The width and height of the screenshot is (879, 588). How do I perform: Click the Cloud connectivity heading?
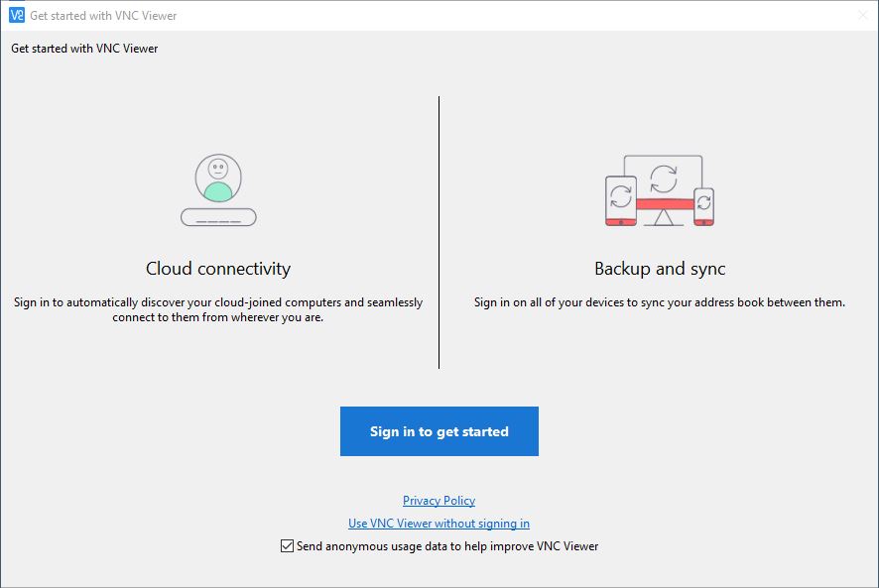click(x=218, y=269)
